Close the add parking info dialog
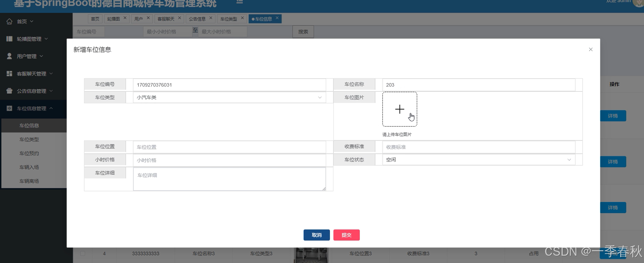 591,50
